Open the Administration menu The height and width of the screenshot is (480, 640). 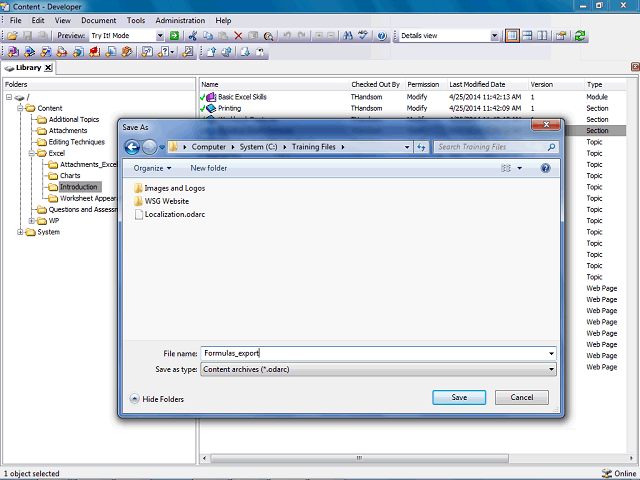click(x=180, y=20)
